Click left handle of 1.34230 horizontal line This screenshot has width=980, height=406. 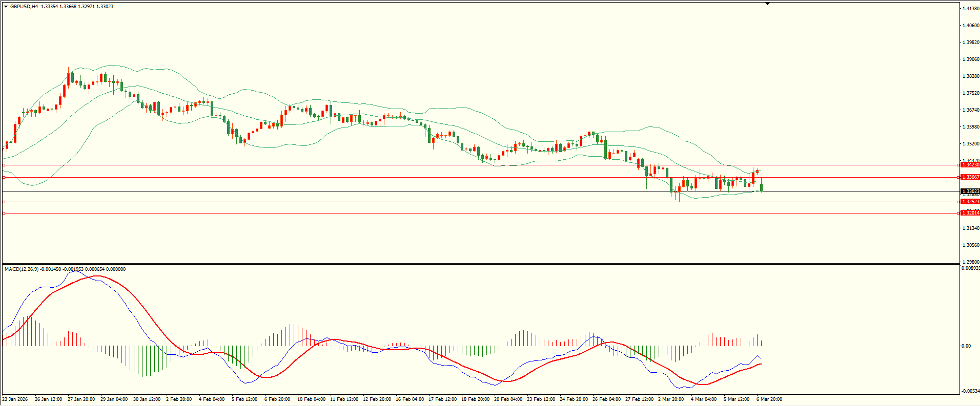tap(4, 165)
